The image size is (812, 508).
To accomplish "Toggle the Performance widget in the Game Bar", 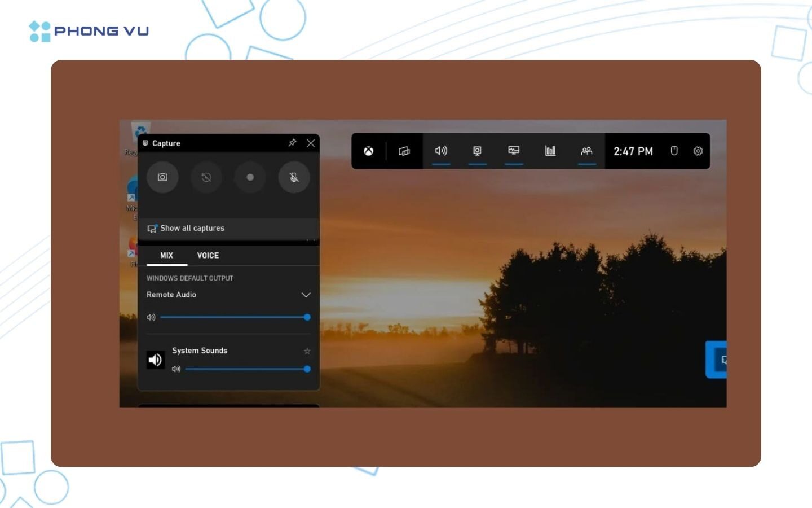I will click(514, 151).
